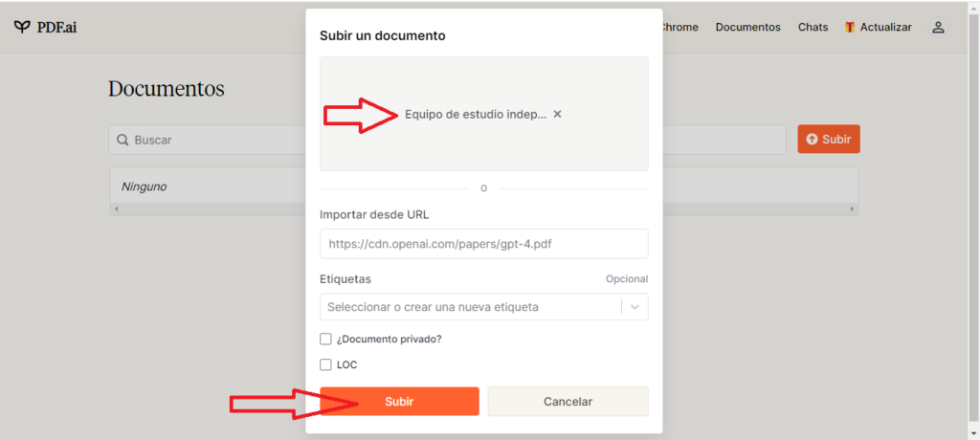Open the user profile avatar icon

938,28
